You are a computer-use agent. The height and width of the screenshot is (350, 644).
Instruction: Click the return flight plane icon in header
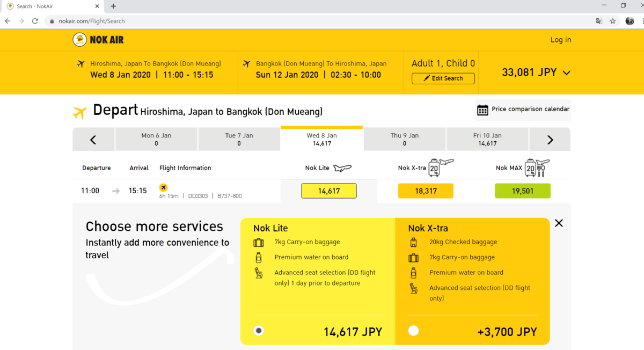pos(247,64)
